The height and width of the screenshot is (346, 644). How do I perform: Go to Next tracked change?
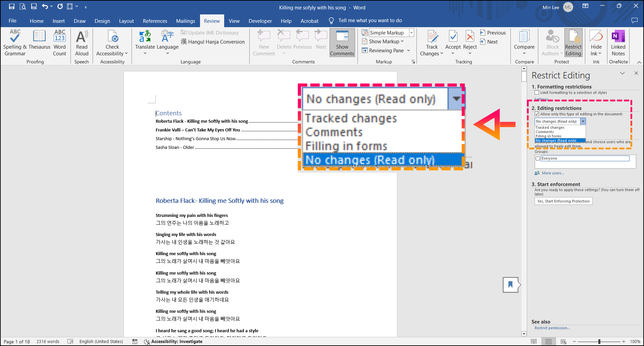pos(489,42)
